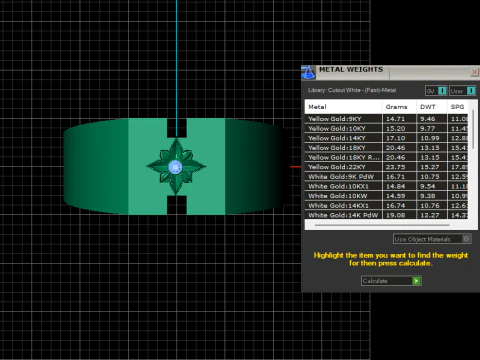Close the Metal Weights panel
480x360 pixels.
tap(474, 72)
